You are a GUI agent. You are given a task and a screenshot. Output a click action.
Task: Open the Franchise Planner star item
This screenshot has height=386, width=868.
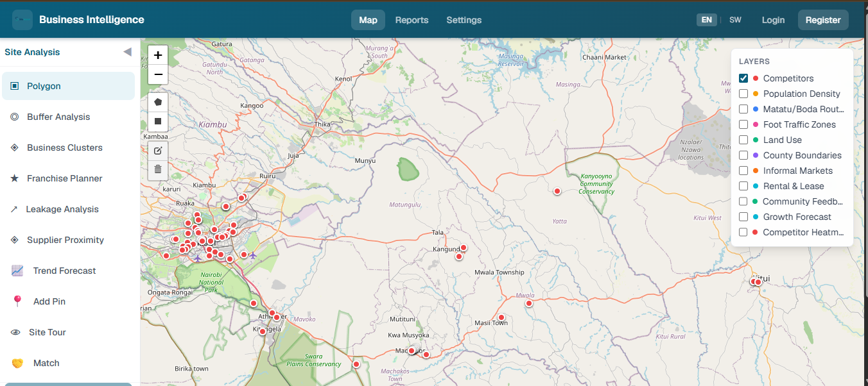pyautogui.click(x=68, y=178)
